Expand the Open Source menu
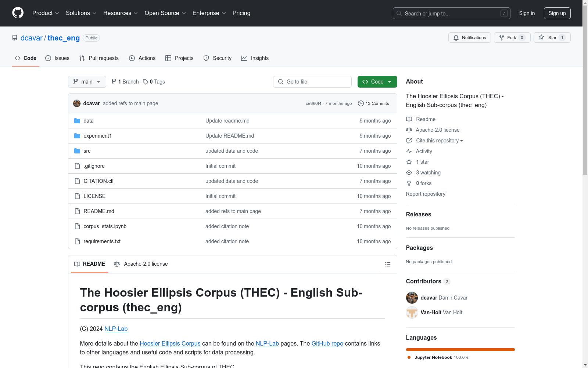The image size is (588, 368). [x=165, y=13]
